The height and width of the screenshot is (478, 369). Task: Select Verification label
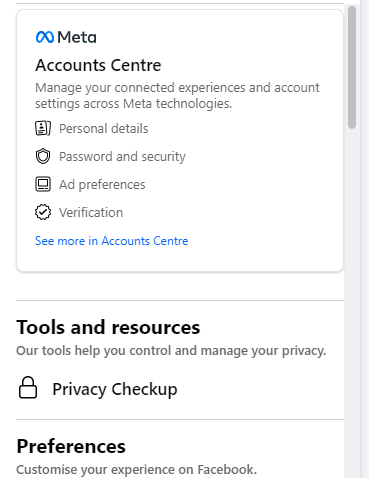point(91,213)
